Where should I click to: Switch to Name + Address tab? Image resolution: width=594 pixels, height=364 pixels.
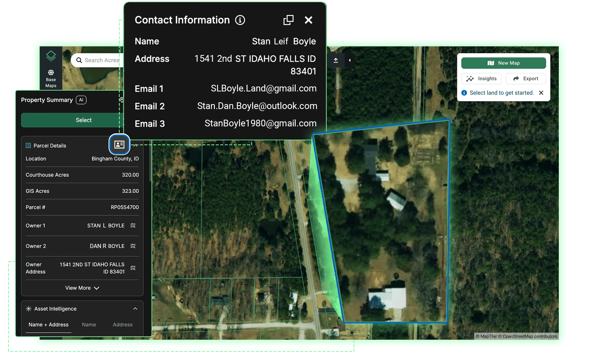(x=49, y=325)
